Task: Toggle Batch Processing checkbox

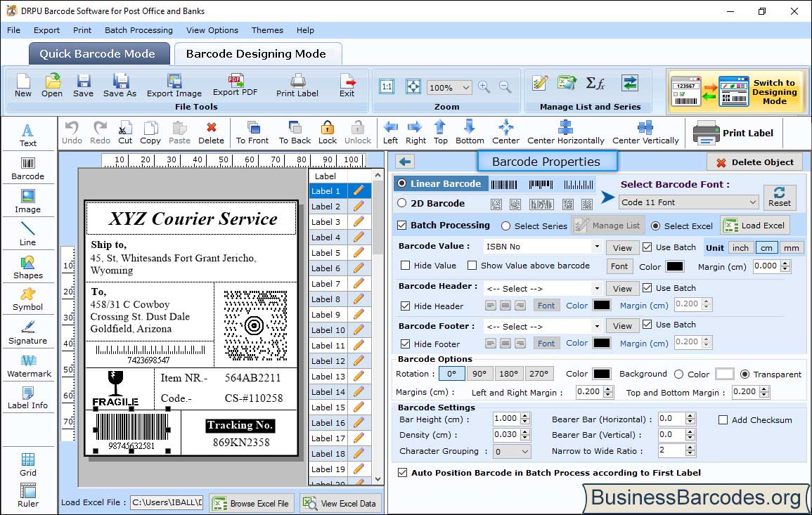Action: coord(402,225)
